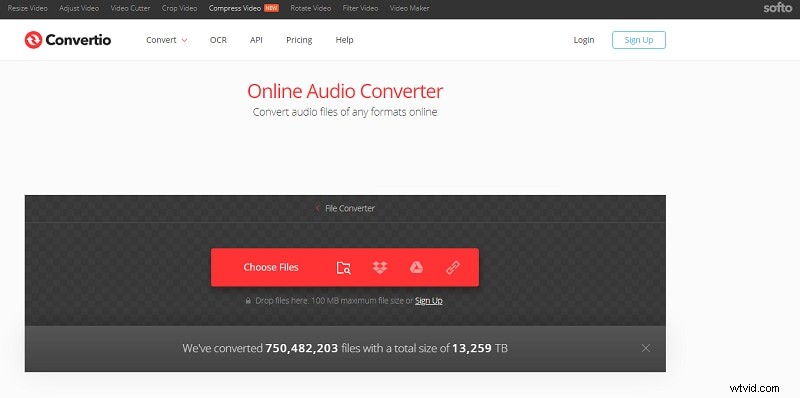Click the Online Audio Converter heading

tap(345, 91)
